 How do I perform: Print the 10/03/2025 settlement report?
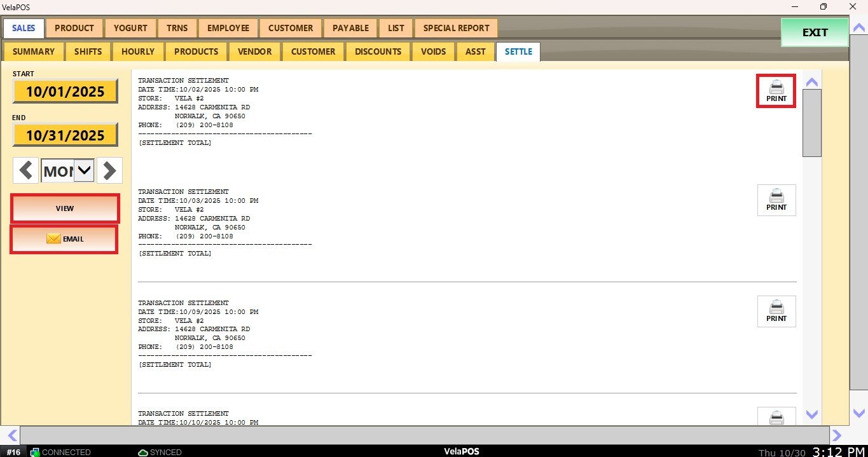(x=776, y=200)
